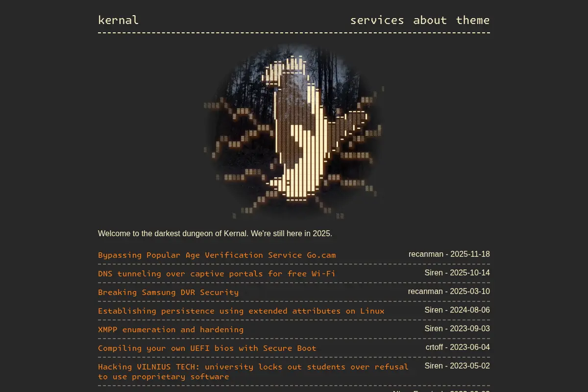View XMPP enumeration and hardening post
The height and width of the screenshot is (392, 588).
tap(171, 329)
